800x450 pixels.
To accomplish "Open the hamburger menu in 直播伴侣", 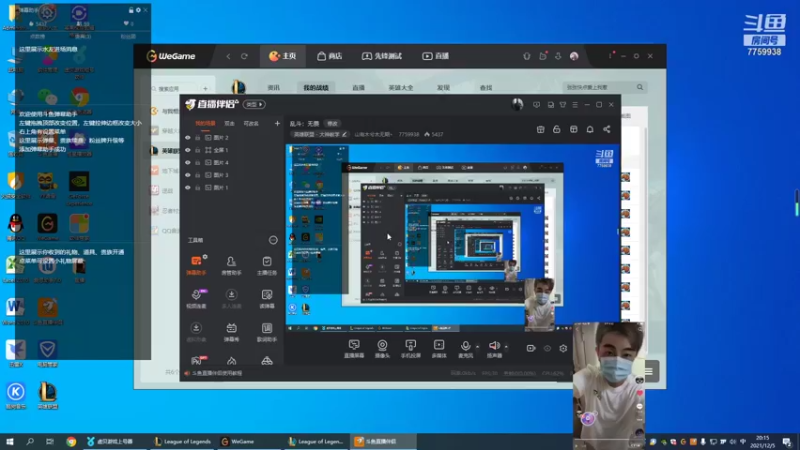I will [575, 105].
